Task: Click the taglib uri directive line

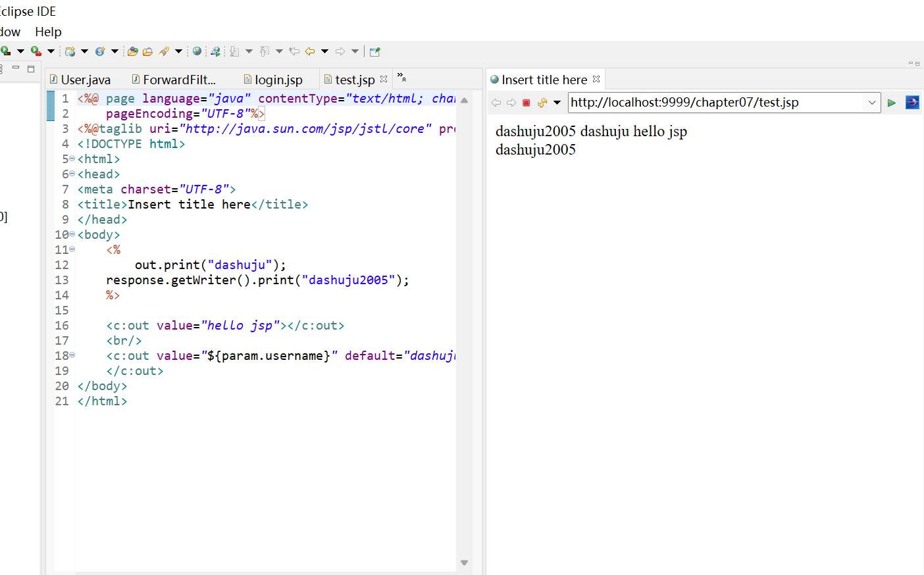Action: (267, 129)
